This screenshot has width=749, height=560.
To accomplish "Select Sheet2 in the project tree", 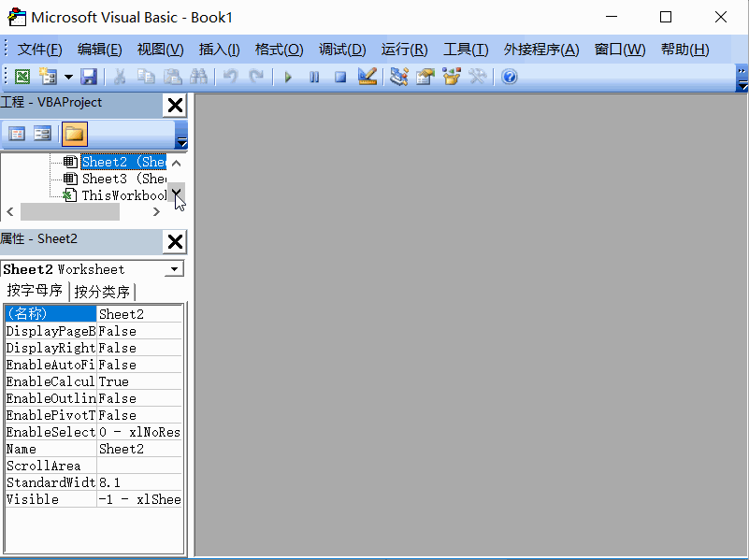I will click(x=123, y=162).
